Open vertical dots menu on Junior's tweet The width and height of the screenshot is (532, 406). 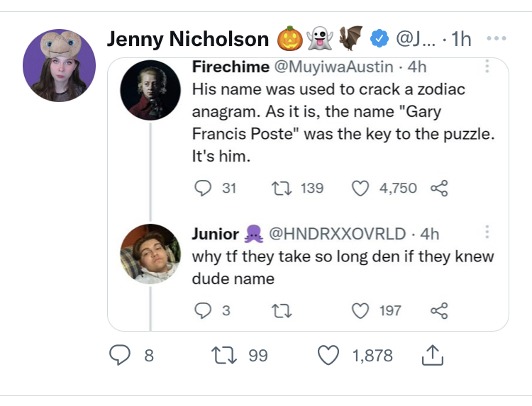tap(487, 232)
